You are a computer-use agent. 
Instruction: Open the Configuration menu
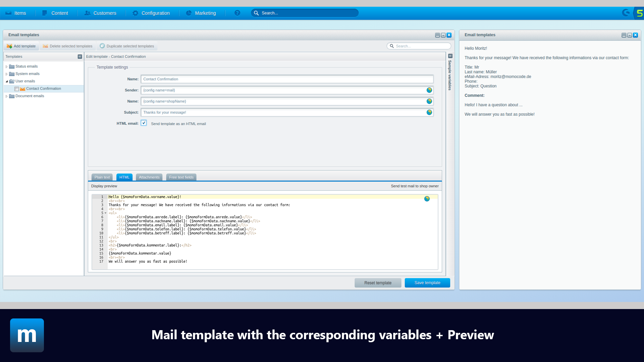[x=151, y=13]
